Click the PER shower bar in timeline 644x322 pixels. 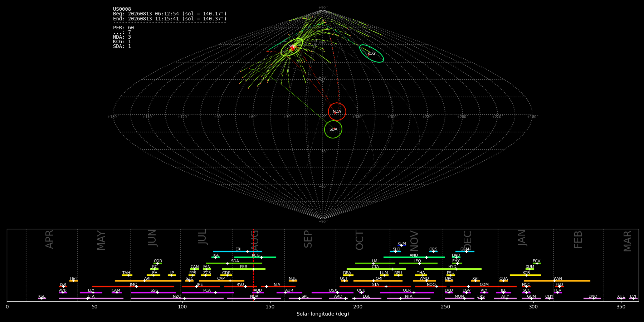(x=244, y=269)
